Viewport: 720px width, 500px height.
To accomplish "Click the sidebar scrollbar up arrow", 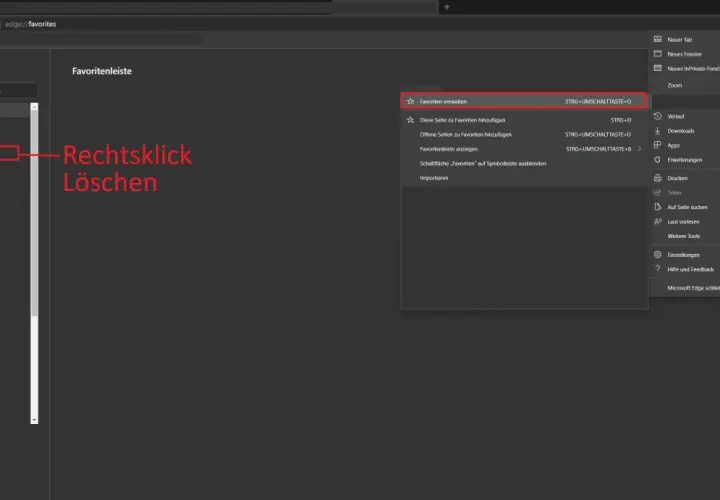I will pyautogui.click(x=34, y=107).
